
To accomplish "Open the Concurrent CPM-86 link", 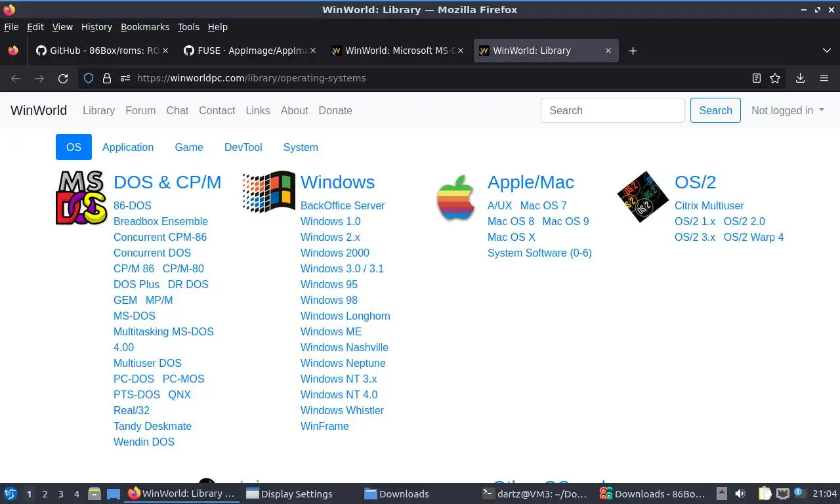I will click(160, 237).
